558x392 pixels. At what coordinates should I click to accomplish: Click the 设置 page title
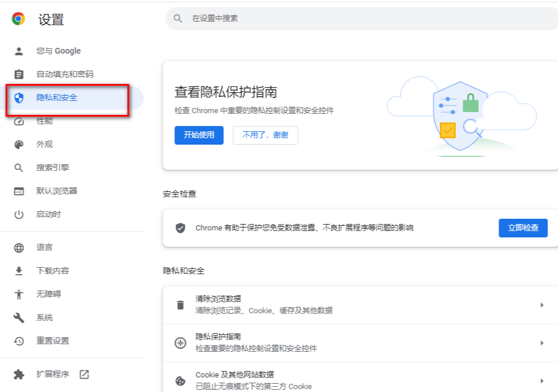click(51, 19)
